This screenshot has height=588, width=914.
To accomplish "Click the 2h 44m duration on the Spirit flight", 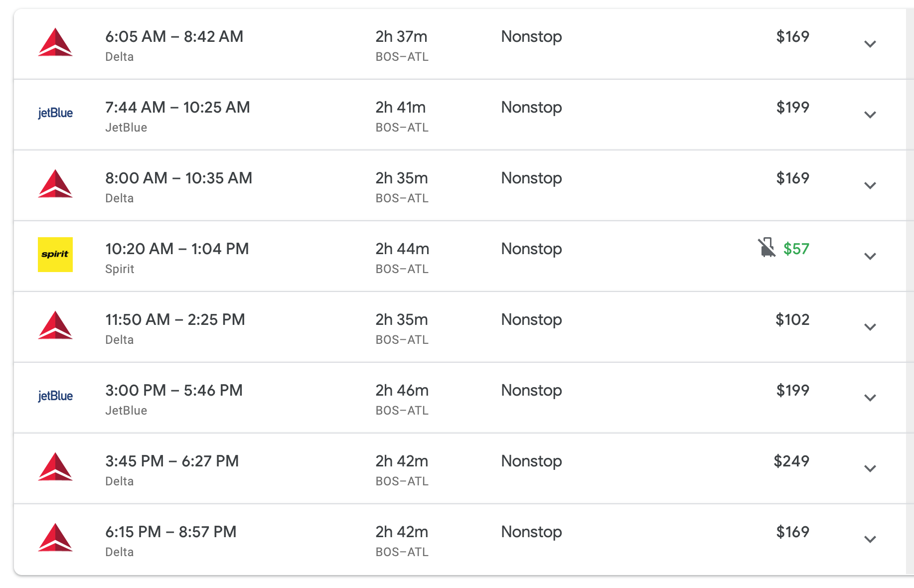I will coord(402,249).
